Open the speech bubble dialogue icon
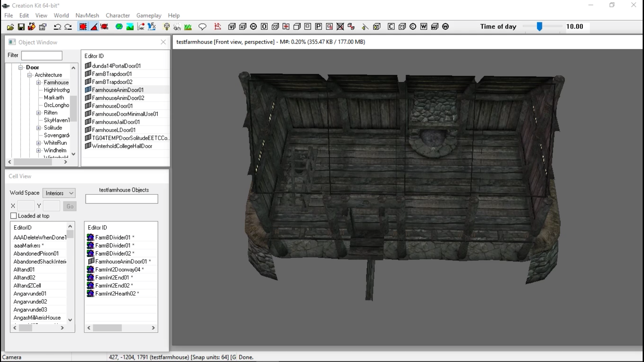 click(x=202, y=27)
